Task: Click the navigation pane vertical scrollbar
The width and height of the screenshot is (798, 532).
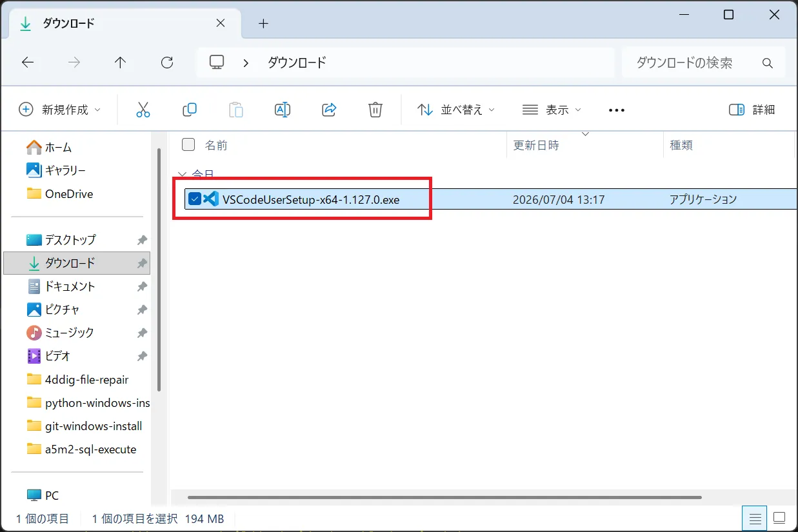Action: pyautogui.click(x=159, y=270)
